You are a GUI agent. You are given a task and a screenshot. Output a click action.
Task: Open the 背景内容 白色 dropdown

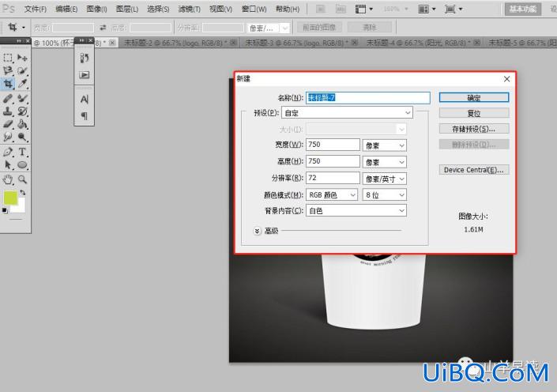point(356,211)
